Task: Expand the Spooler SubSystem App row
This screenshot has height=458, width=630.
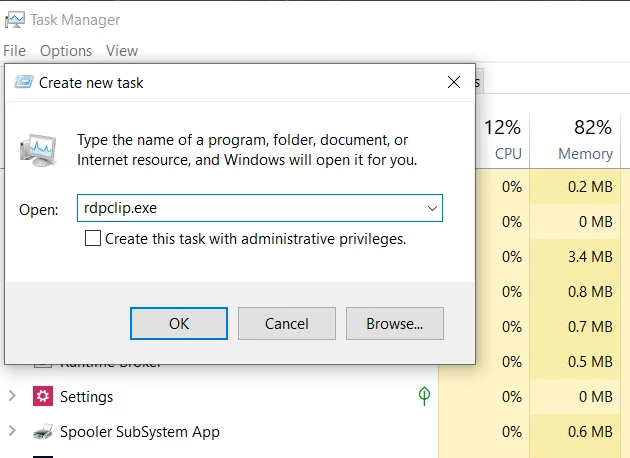Action: (x=12, y=431)
